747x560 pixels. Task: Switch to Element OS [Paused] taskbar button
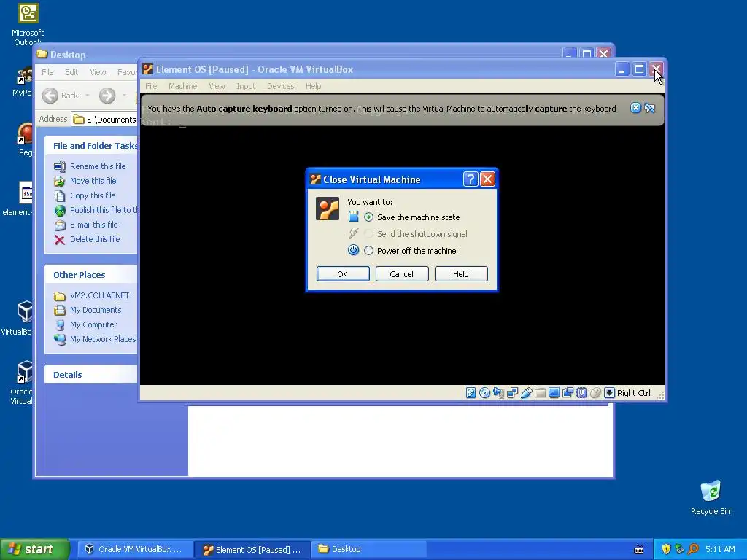click(x=252, y=549)
